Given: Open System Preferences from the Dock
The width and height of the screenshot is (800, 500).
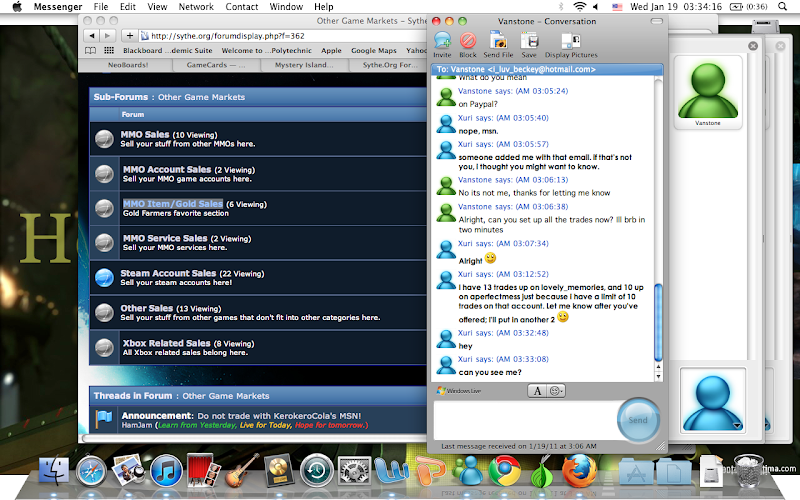Looking at the screenshot, I should [x=354, y=470].
